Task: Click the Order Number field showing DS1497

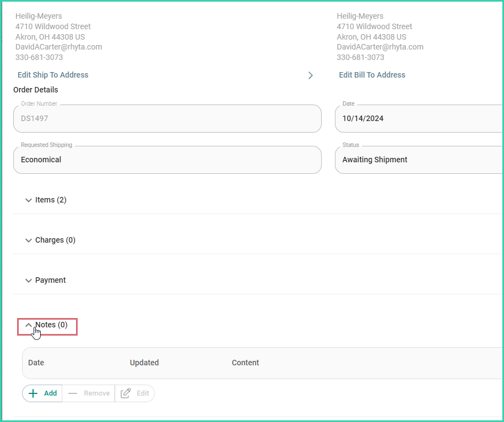Action: pyautogui.click(x=167, y=118)
